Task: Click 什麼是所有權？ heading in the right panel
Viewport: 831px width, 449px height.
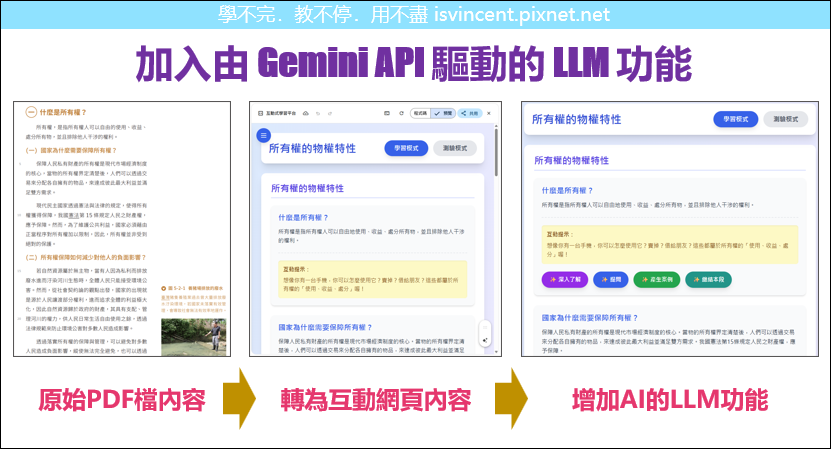Action: 567,190
